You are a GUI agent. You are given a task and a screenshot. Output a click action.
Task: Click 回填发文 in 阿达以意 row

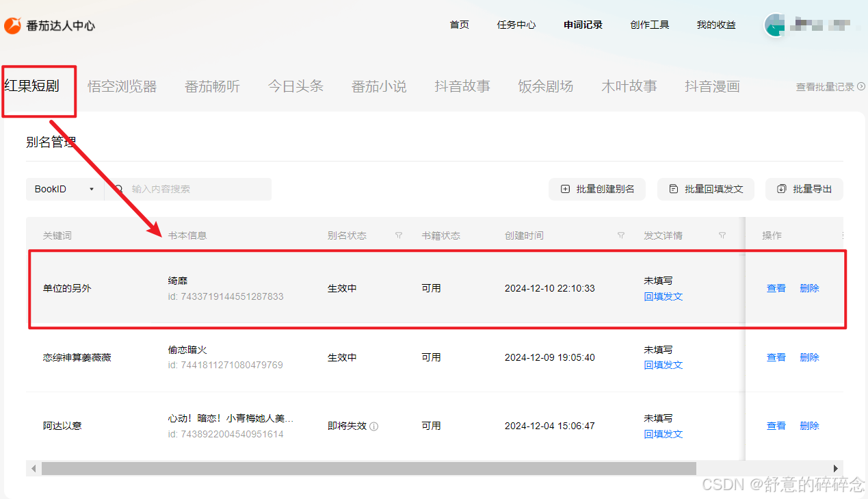click(663, 434)
